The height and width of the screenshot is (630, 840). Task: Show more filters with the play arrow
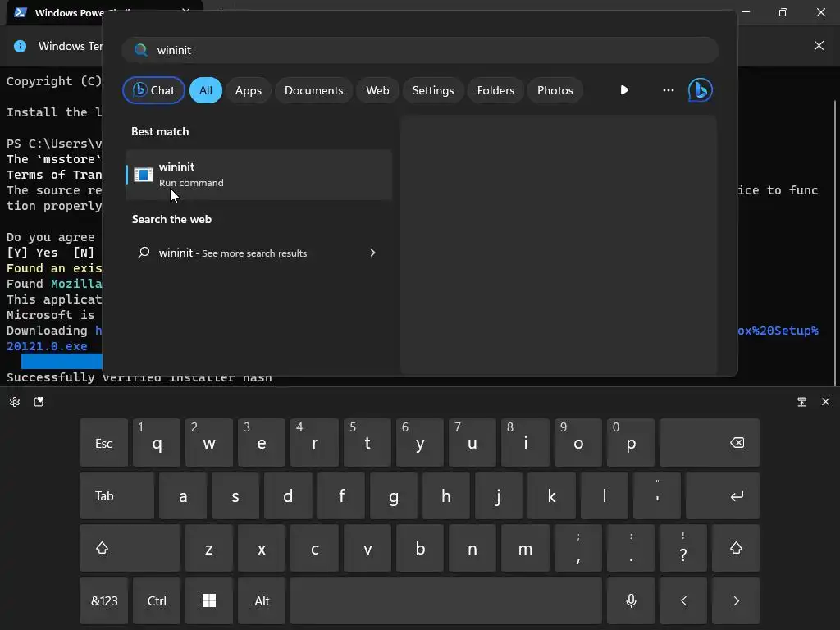pyautogui.click(x=624, y=90)
